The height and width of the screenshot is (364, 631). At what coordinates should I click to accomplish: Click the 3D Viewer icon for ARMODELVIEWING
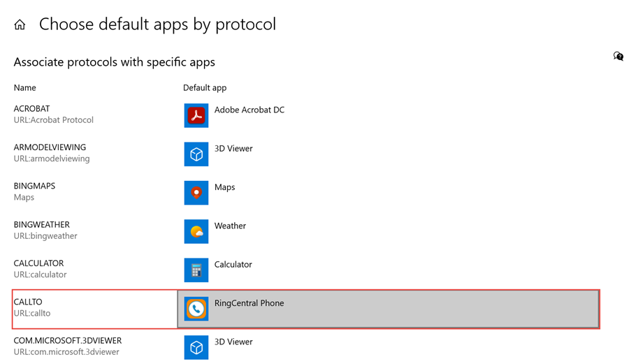point(196,154)
